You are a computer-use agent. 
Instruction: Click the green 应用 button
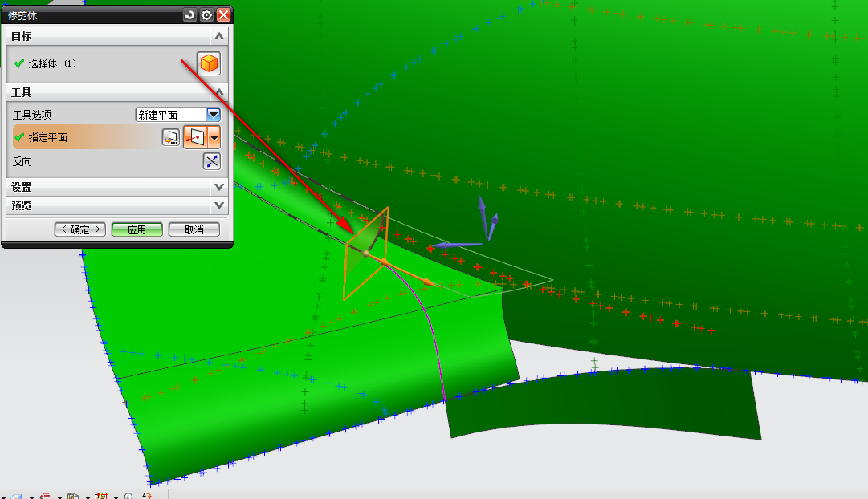(137, 229)
